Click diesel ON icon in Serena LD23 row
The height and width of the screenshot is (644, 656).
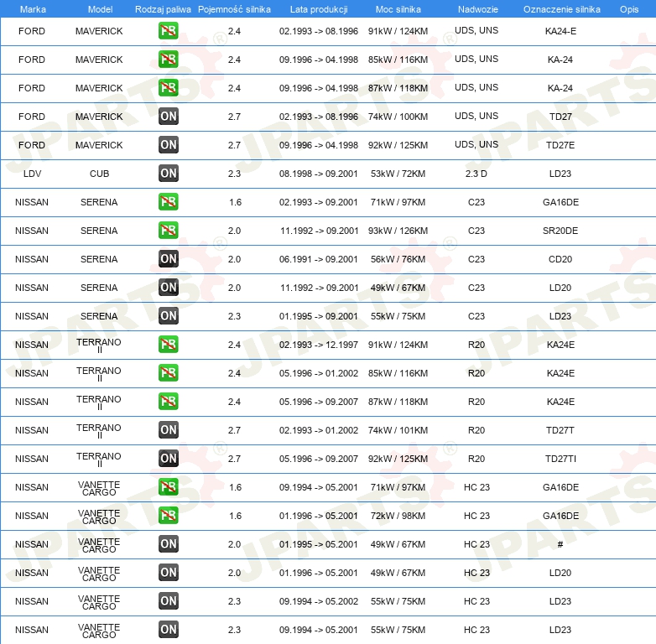click(x=168, y=316)
